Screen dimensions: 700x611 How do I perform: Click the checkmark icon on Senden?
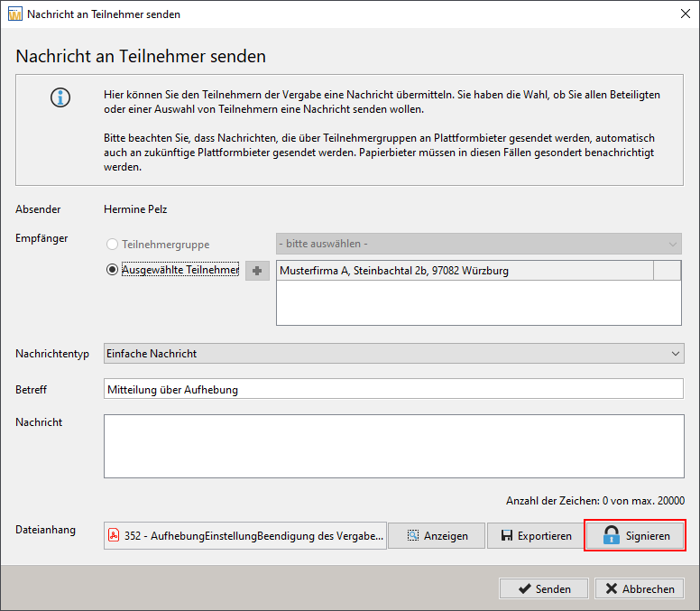[x=525, y=588]
